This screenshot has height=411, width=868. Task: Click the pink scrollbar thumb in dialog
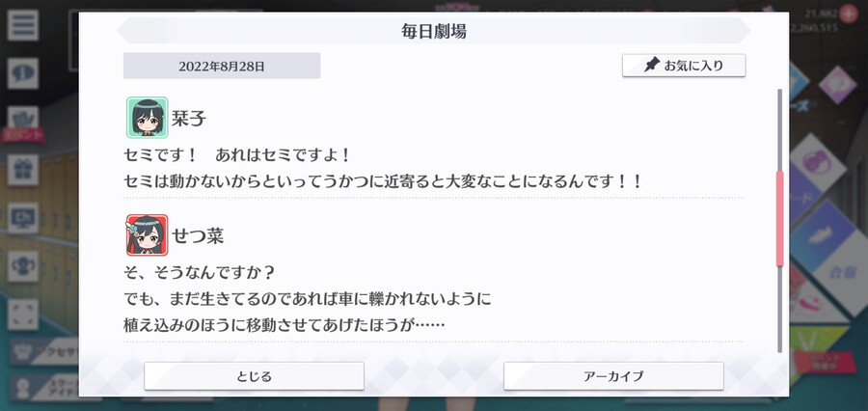(x=780, y=219)
